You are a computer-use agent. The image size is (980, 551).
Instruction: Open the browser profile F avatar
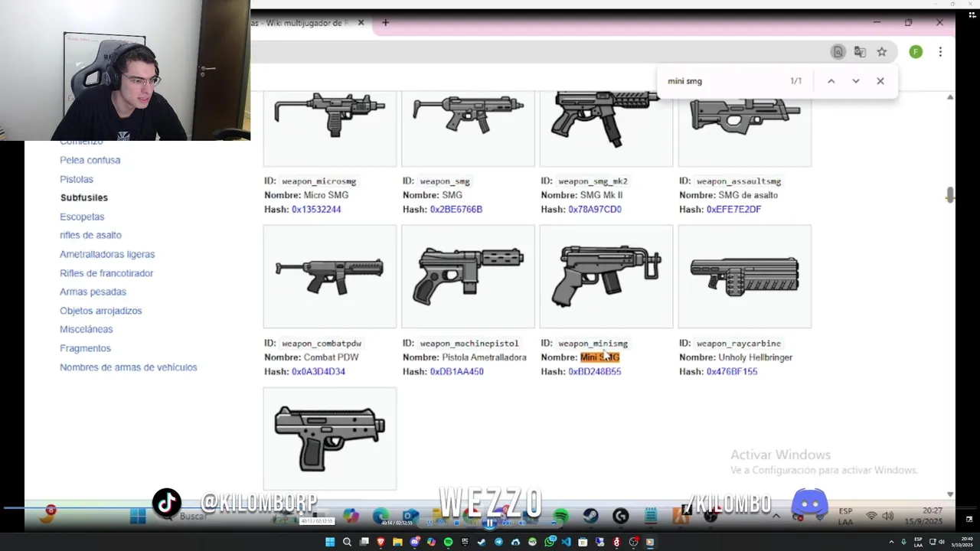click(916, 52)
